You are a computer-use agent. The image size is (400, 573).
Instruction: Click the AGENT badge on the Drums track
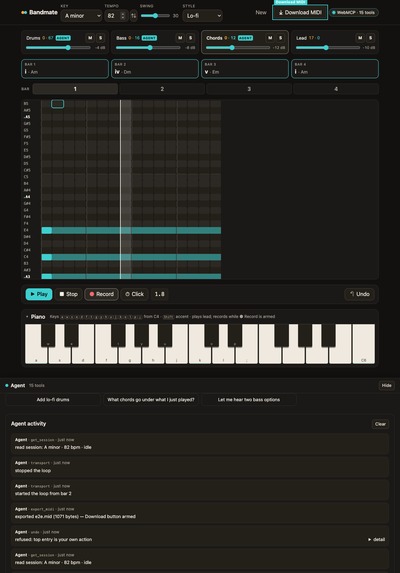pos(63,38)
